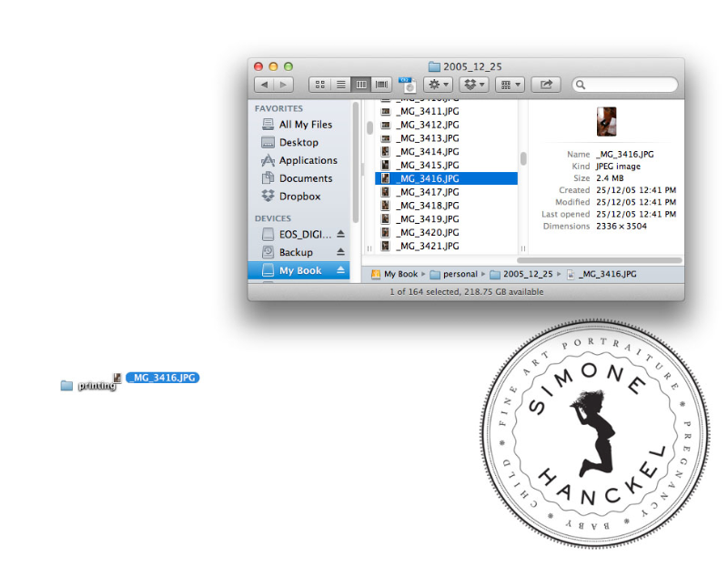
Task: Open Documents in the sidebar
Action: click(x=298, y=178)
